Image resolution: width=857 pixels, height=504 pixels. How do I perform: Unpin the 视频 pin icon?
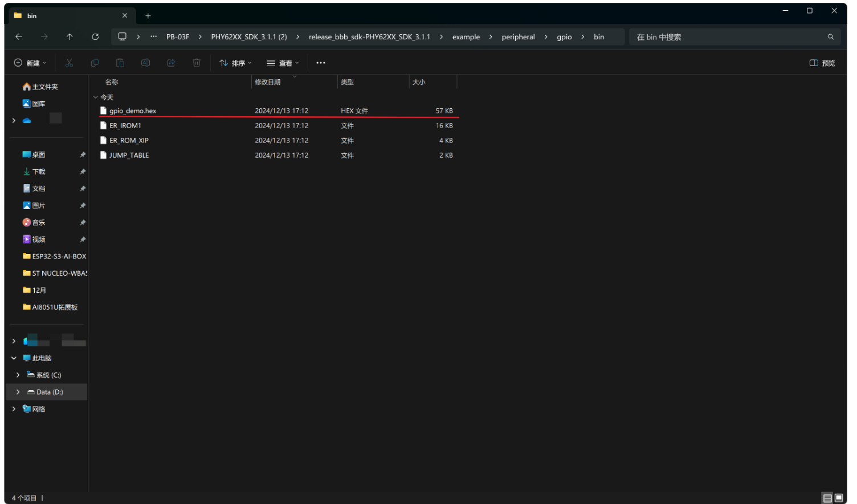click(83, 239)
